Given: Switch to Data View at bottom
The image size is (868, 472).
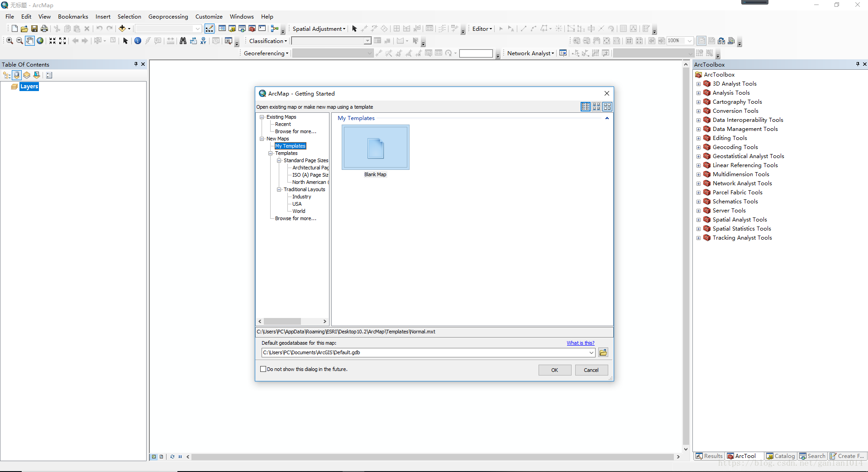Looking at the screenshot, I should 154,457.
